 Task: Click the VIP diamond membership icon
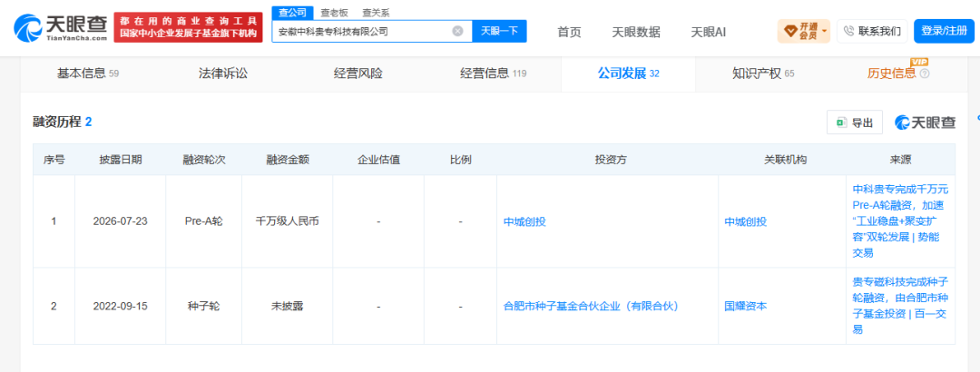[790, 31]
